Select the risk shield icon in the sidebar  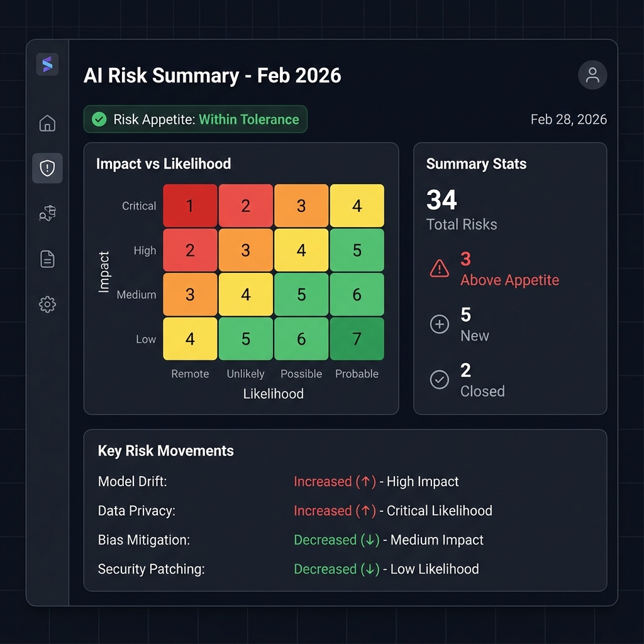[x=47, y=168]
